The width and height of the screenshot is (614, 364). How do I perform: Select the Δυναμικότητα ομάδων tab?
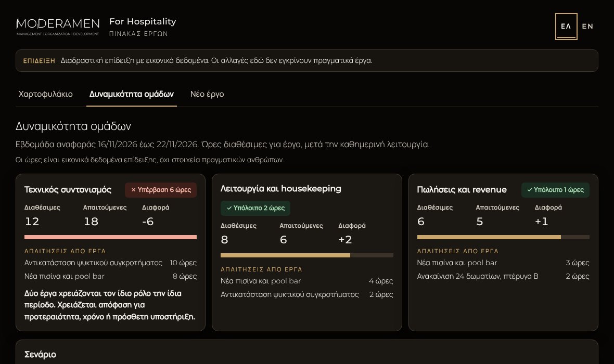coord(132,94)
